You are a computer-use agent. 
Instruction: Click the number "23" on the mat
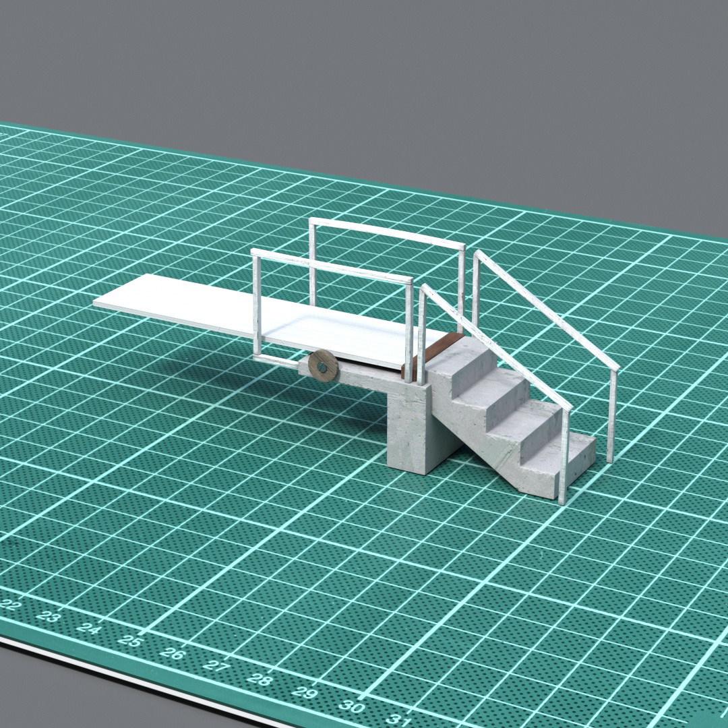[49, 617]
